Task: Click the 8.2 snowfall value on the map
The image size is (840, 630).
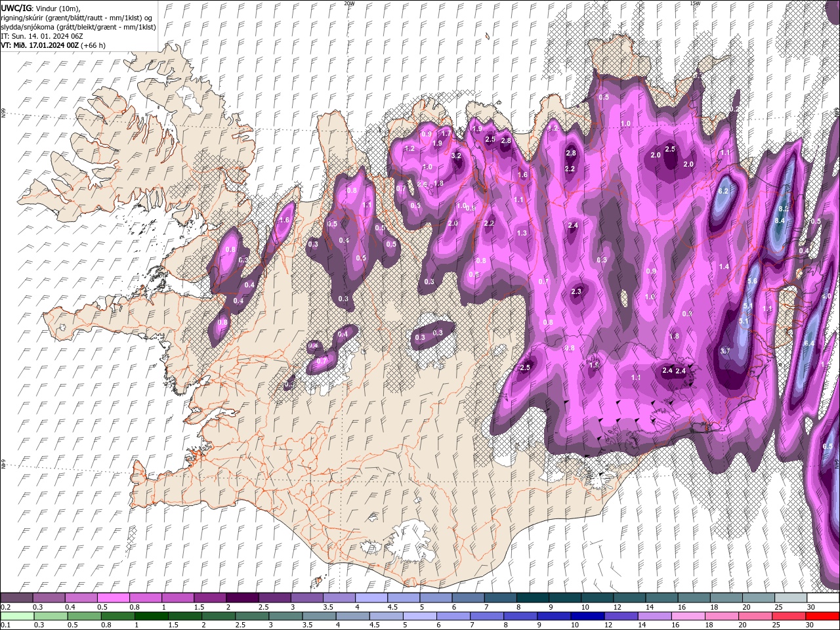Action: click(x=783, y=208)
